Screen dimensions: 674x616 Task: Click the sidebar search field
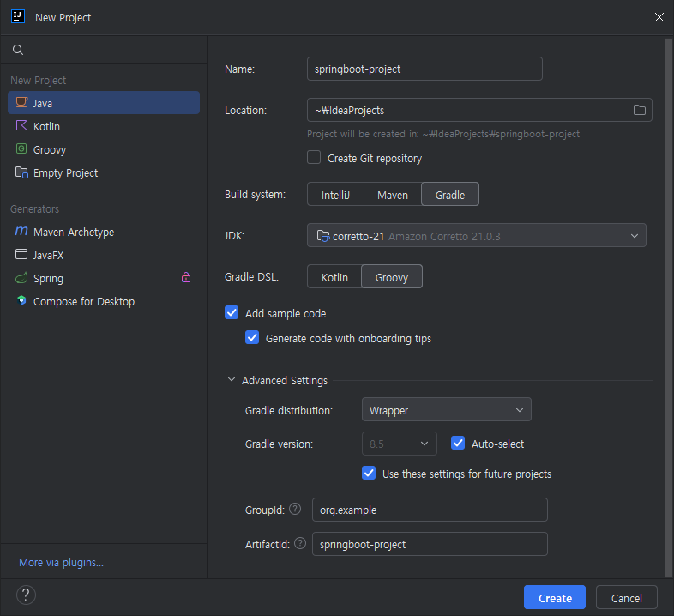tap(104, 50)
